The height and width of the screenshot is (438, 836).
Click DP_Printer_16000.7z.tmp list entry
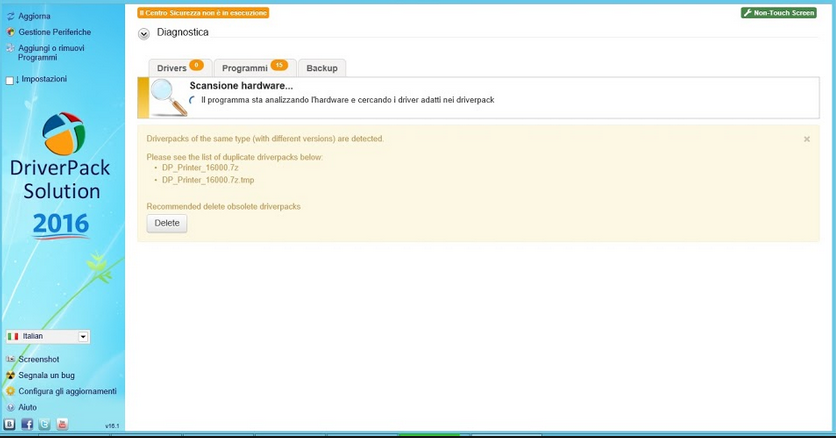click(208, 180)
